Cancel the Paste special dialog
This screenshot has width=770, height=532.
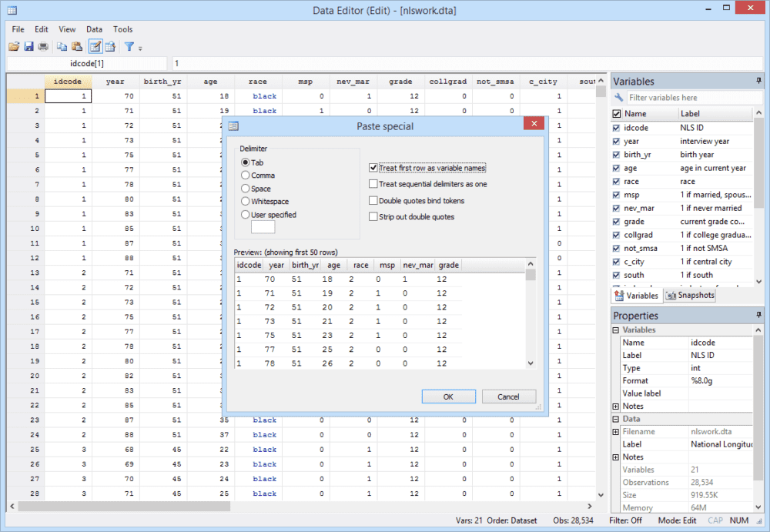tap(508, 396)
